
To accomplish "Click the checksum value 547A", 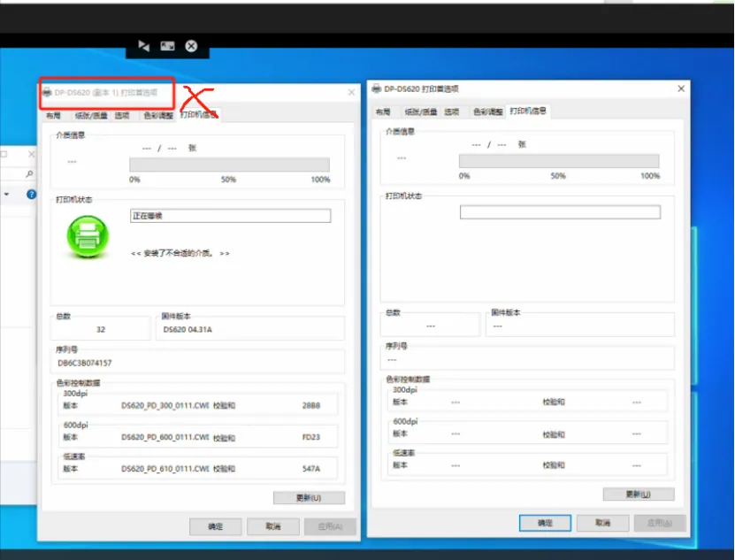I will (311, 469).
